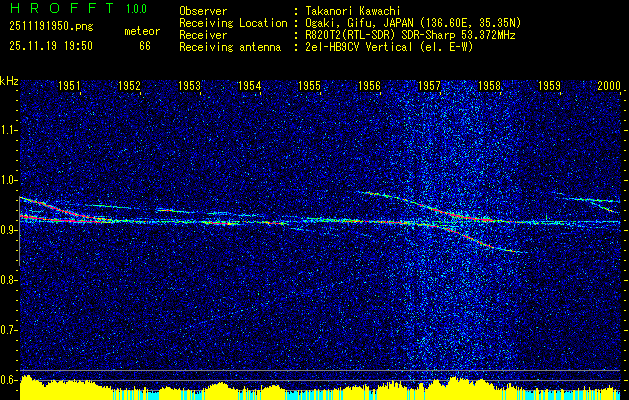Click the 1957 time marker

(430, 85)
